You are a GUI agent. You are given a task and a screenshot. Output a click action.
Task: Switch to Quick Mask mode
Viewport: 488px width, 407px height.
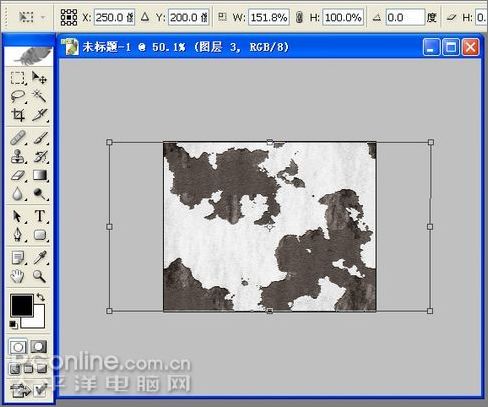coord(39,347)
